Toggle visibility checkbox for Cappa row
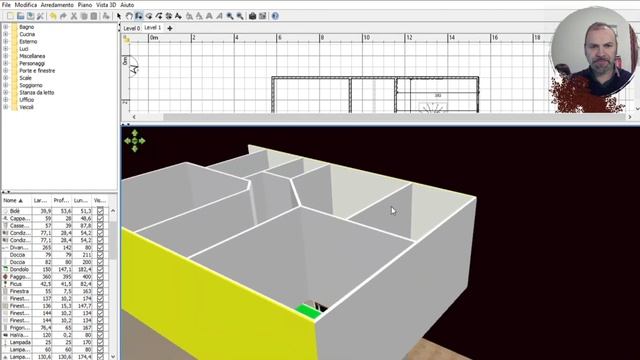Image resolution: width=640 pixels, height=360 pixels. tap(100, 218)
